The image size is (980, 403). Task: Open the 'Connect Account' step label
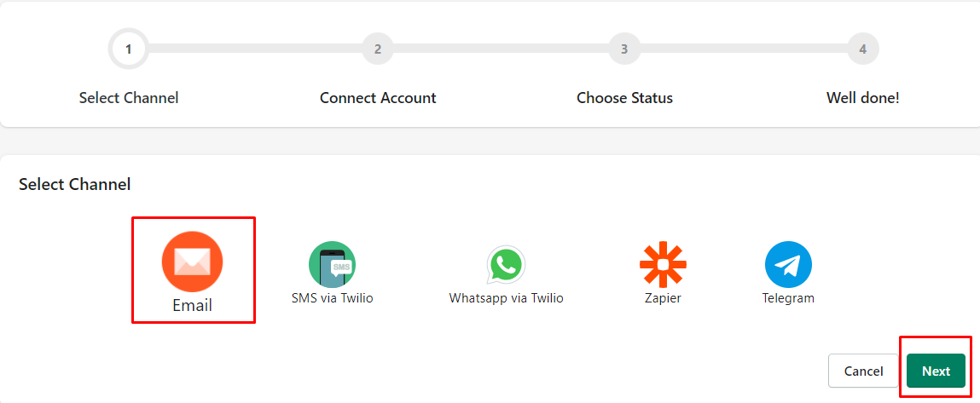point(378,98)
